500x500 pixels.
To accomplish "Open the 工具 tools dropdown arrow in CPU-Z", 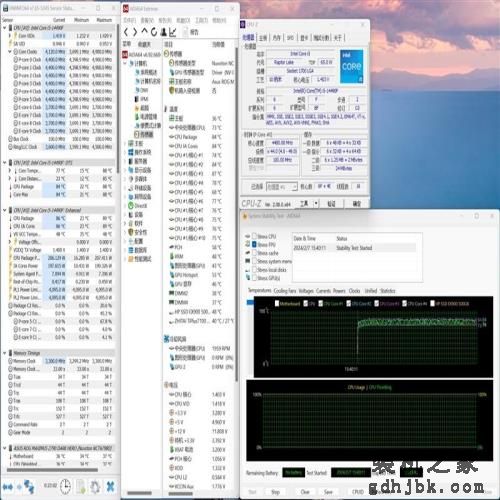I will pos(316,203).
